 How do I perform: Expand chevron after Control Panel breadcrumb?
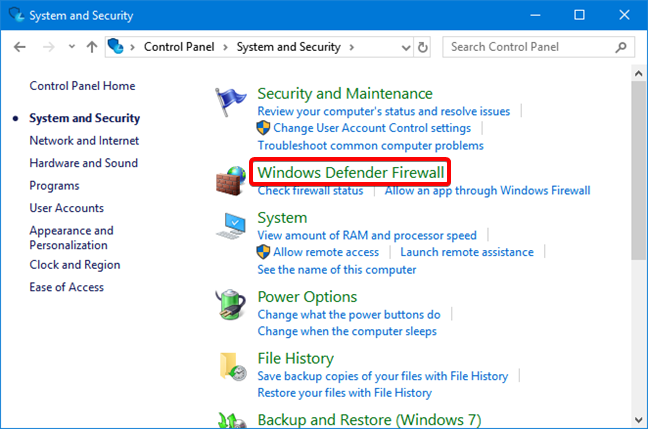tap(225, 47)
